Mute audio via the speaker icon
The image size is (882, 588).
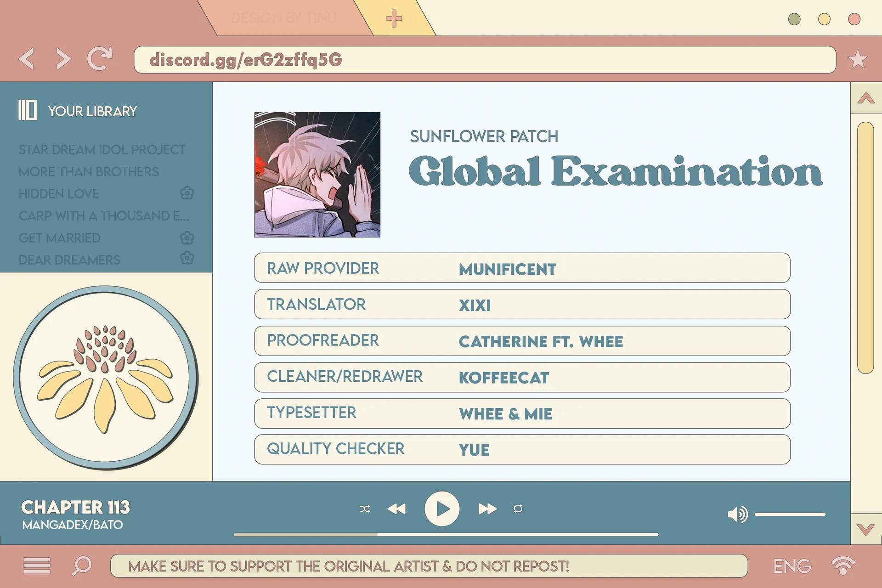(x=737, y=514)
